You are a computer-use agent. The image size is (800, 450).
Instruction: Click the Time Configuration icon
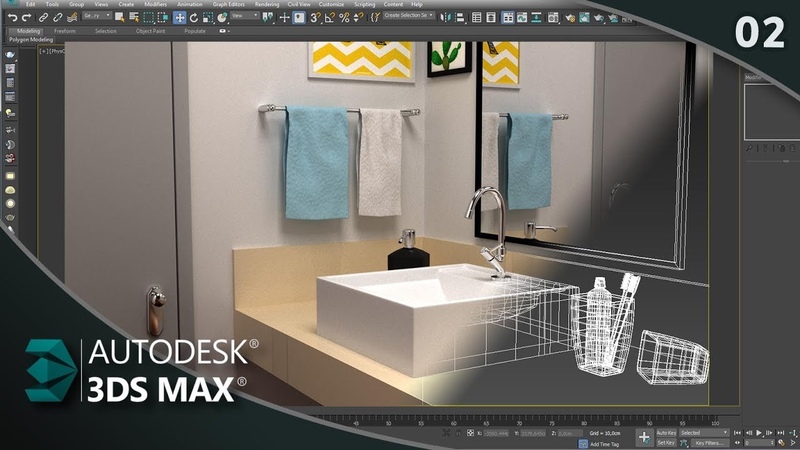782,443
